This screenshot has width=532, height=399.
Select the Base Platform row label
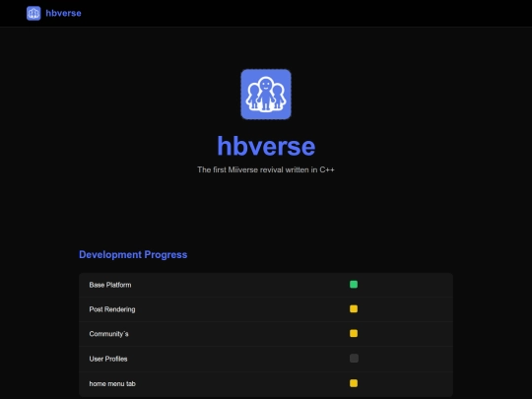click(110, 285)
